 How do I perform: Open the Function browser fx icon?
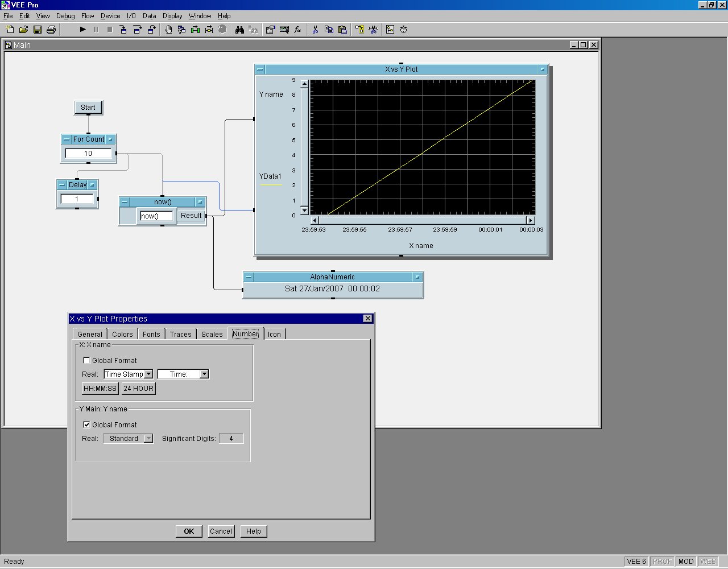pyautogui.click(x=297, y=30)
